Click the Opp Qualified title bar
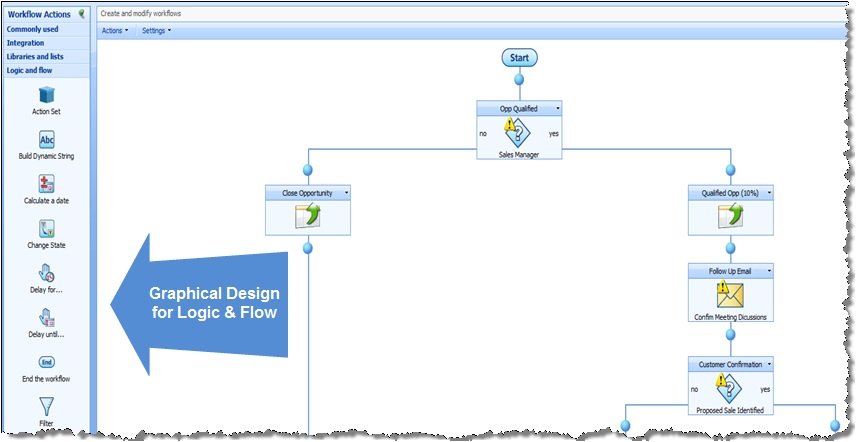Image resolution: width=856 pixels, height=442 pixels. (519, 109)
